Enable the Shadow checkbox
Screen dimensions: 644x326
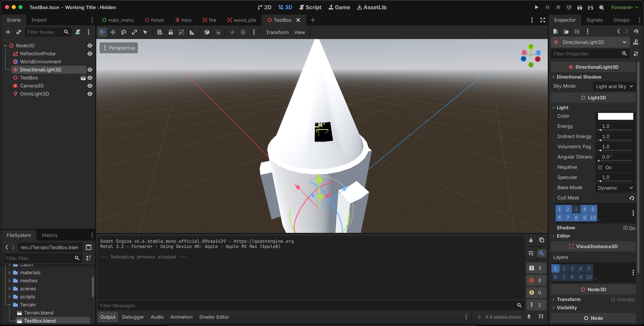point(625,228)
